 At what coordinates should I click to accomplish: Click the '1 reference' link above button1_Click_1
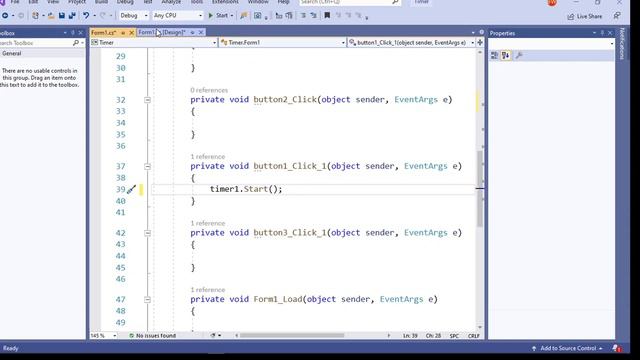(207, 157)
